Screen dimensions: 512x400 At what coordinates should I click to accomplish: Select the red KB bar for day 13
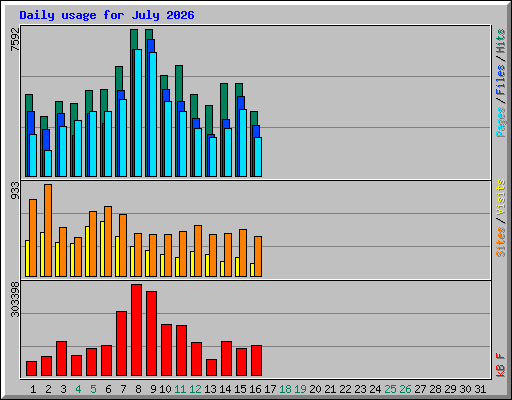(x=211, y=367)
